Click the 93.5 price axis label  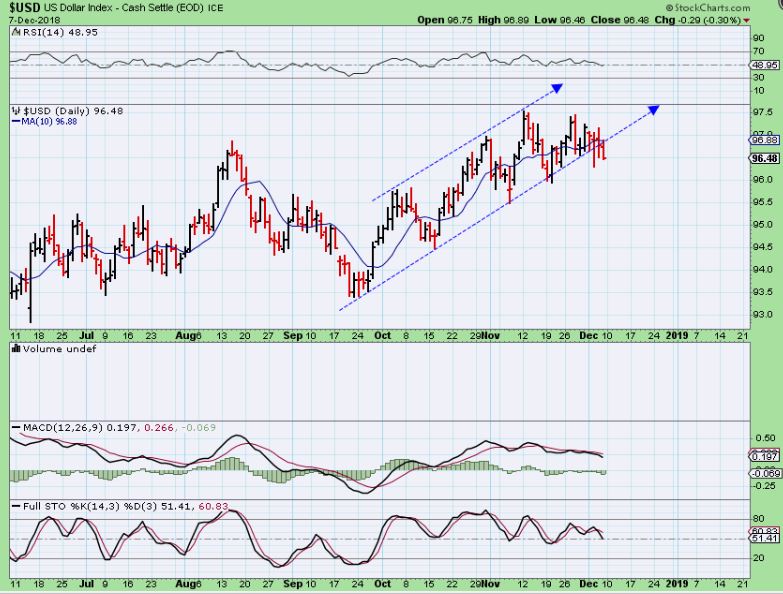pyautogui.click(x=762, y=292)
